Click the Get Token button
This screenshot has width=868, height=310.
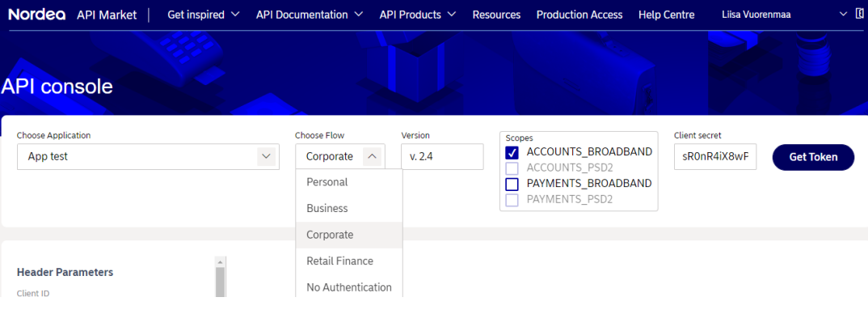pos(813,157)
